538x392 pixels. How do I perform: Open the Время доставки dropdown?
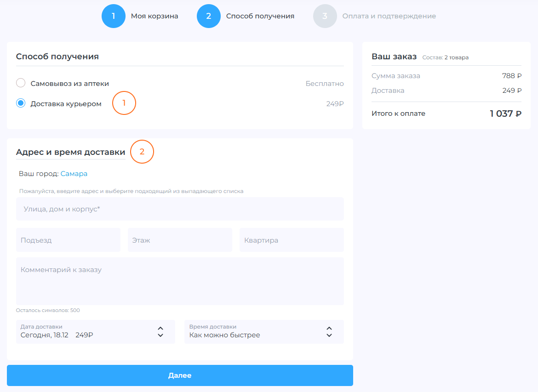pyautogui.click(x=258, y=331)
